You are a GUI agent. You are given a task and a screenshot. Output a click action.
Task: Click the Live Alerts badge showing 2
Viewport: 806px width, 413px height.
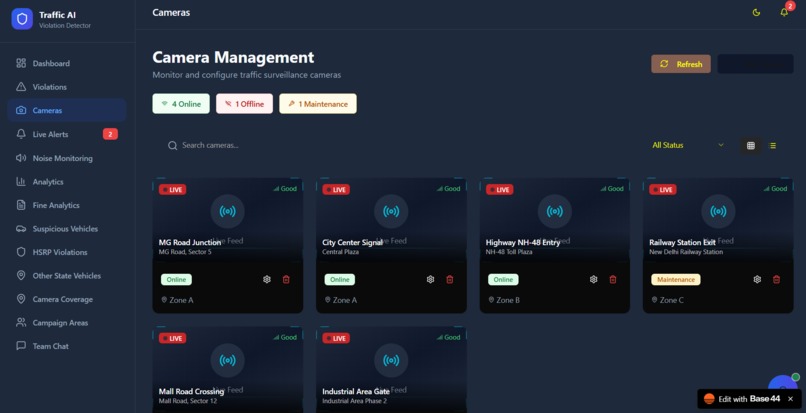click(x=111, y=134)
